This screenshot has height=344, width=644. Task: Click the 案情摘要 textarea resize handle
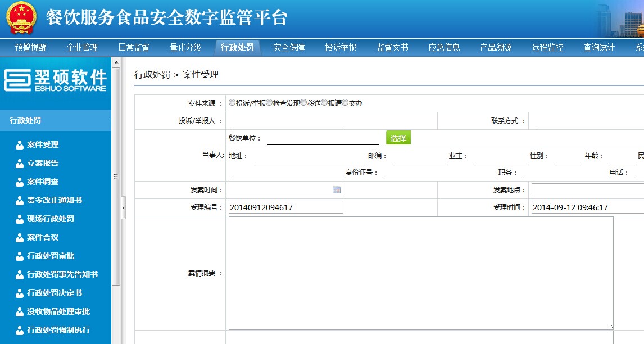(x=610, y=327)
